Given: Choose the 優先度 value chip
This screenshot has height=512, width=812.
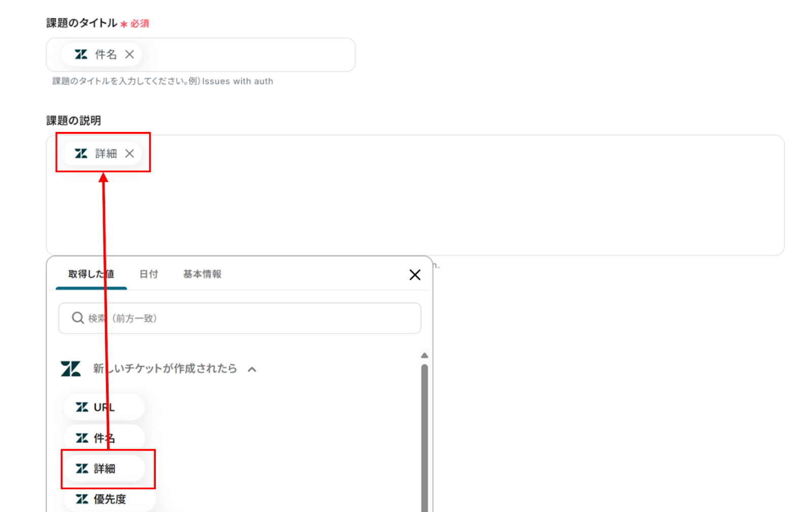Looking at the screenshot, I should point(109,499).
